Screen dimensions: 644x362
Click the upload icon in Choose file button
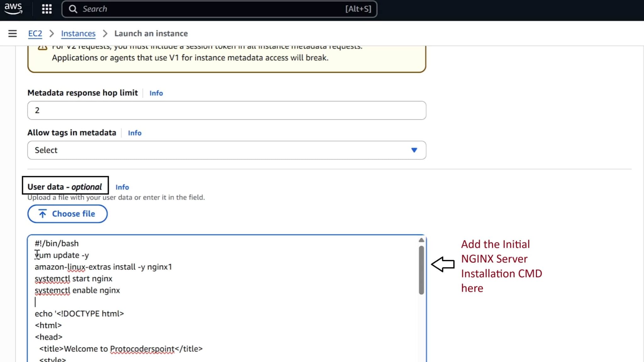tap(42, 213)
